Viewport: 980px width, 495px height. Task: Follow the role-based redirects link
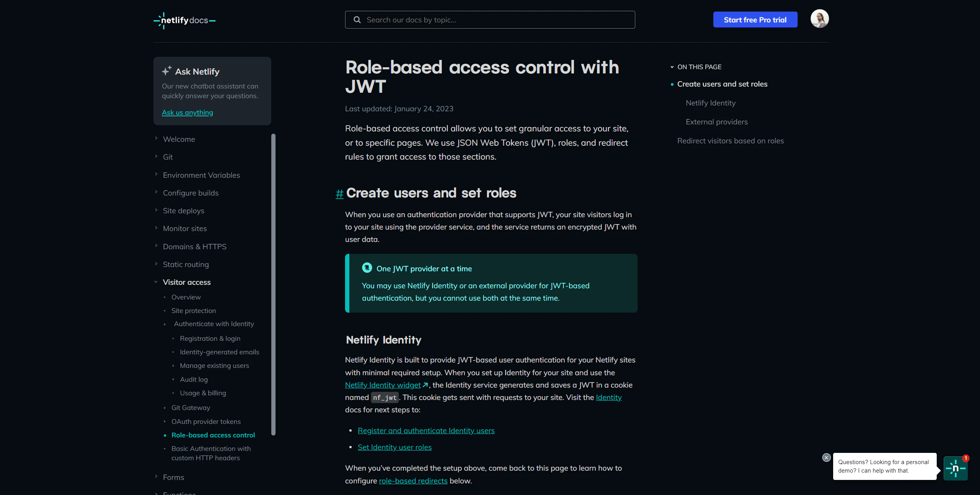pyautogui.click(x=413, y=481)
